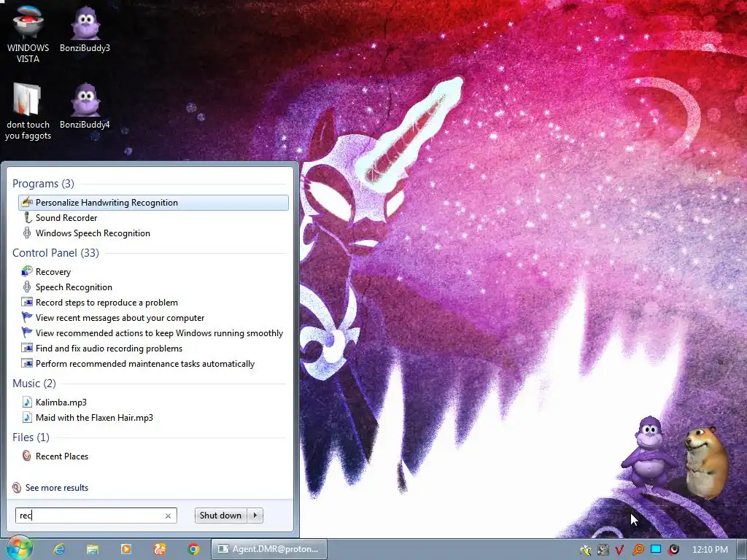Click the hamster character on the desktop
The height and width of the screenshot is (560, 747).
click(706, 462)
